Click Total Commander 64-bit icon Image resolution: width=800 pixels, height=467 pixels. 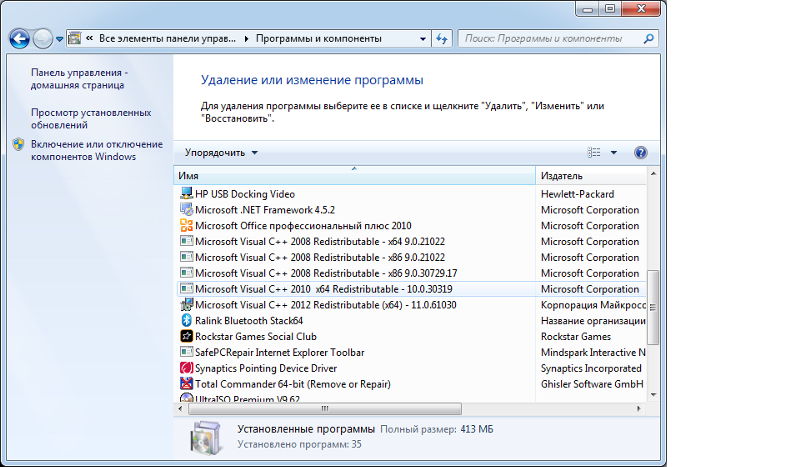187,383
